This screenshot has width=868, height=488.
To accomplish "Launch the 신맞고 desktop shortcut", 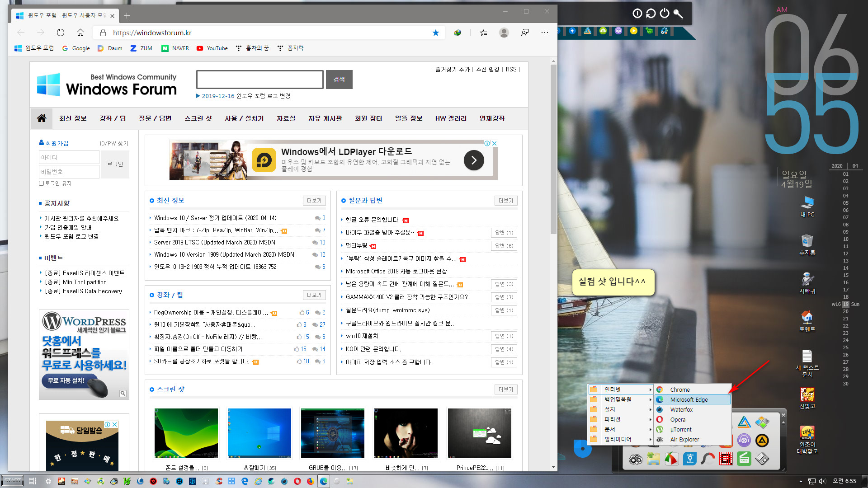I will [x=807, y=398].
